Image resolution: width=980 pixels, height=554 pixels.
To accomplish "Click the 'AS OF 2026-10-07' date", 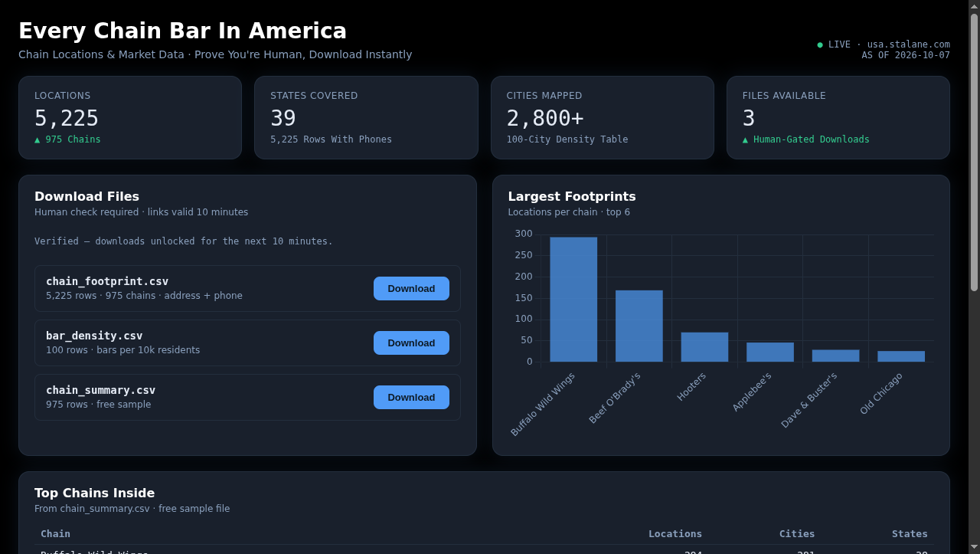I will tap(906, 55).
